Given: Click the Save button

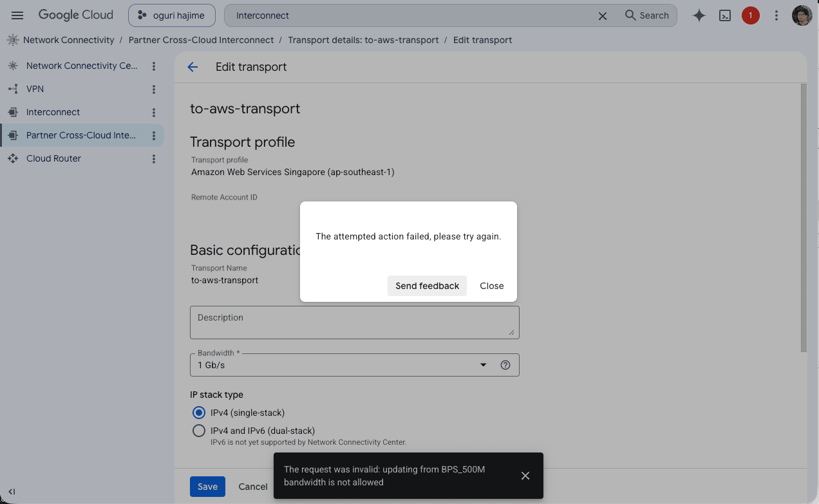Looking at the screenshot, I should pos(207,487).
